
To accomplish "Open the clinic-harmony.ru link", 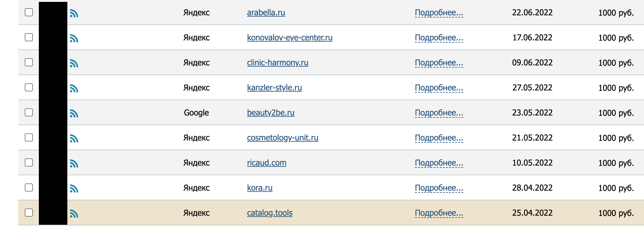I will (x=278, y=63).
